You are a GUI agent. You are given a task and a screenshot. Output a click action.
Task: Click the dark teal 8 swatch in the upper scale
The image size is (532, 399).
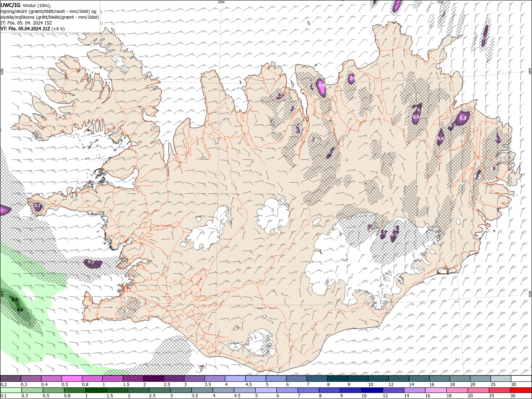337,379
